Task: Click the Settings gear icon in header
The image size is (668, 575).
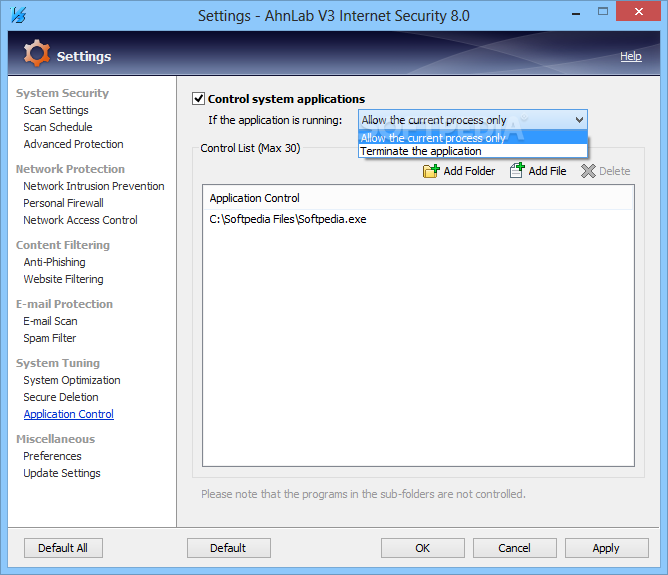Action: click(36, 54)
